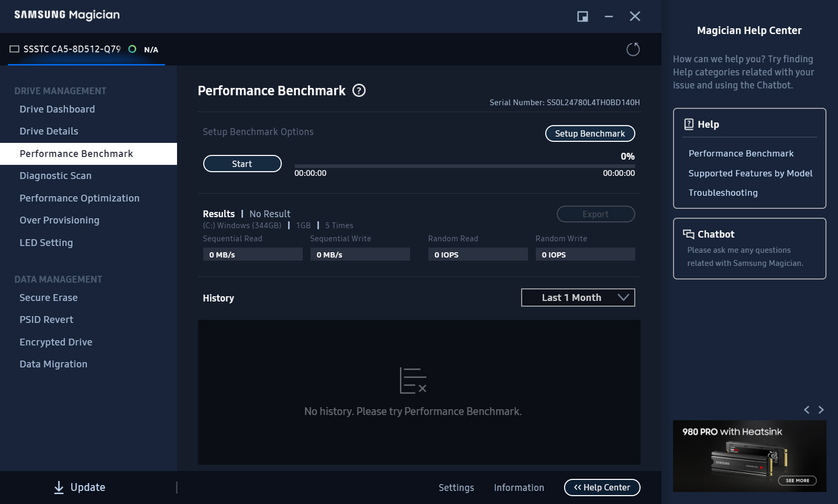Start the performance benchmark
The width and height of the screenshot is (838, 504).
point(242,164)
